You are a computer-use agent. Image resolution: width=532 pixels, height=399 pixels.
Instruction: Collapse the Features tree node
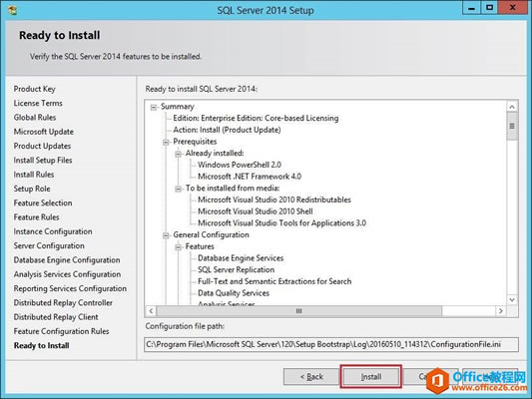(x=178, y=247)
